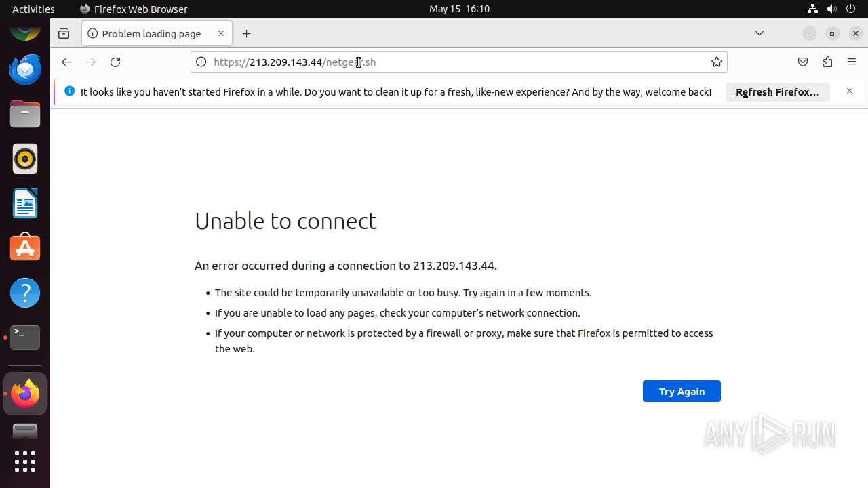Click 'An error occurred during a connection' text
868x488 pixels.
pyautogui.click(x=346, y=266)
